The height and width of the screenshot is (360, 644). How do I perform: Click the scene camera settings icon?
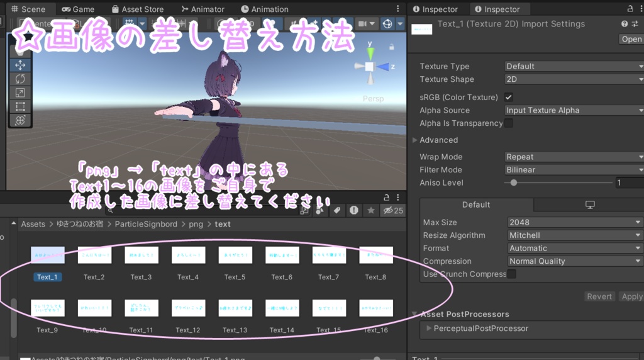coord(362,24)
